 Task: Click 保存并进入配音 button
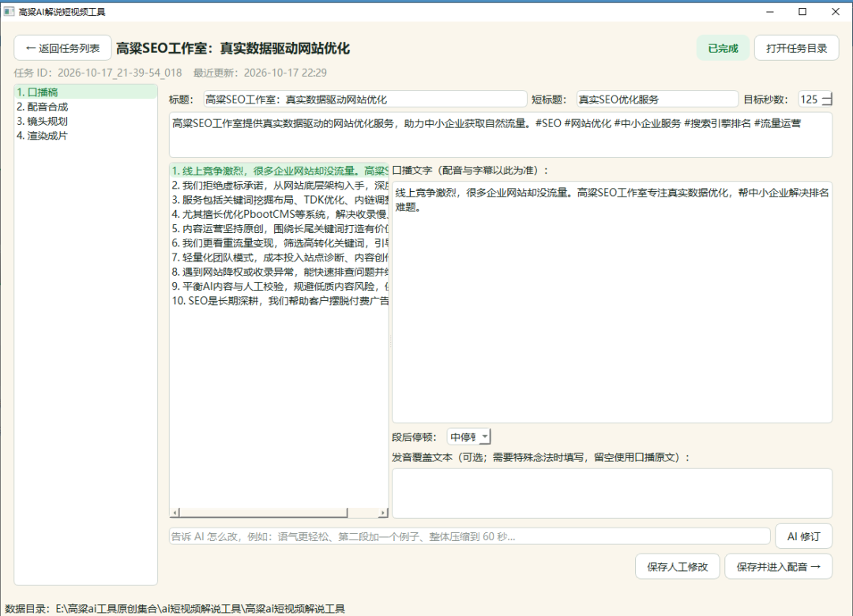[x=779, y=567]
